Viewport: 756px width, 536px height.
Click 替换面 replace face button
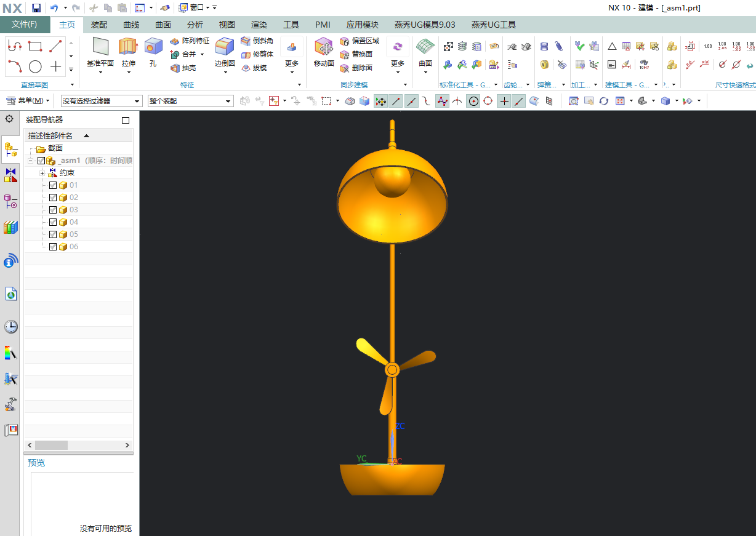(356, 54)
